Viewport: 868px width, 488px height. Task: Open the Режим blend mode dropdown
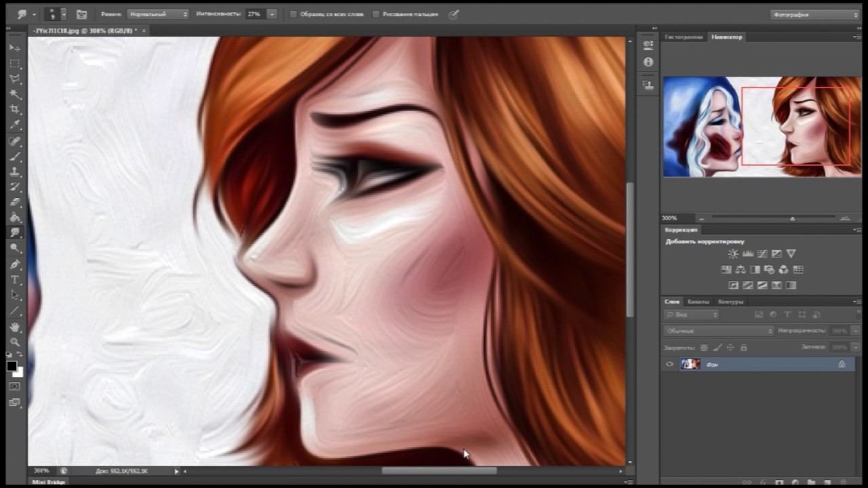[158, 14]
